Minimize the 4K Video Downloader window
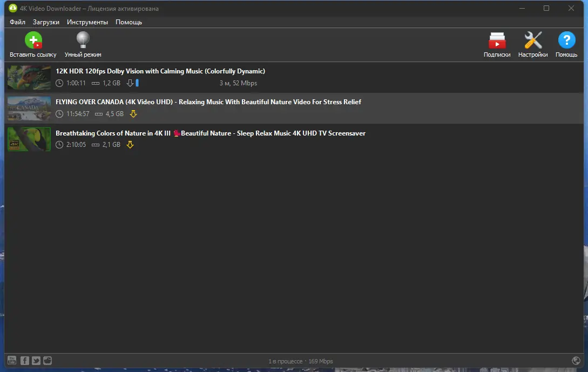Image resolution: width=588 pixels, height=372 pixels. tap(522, 8)
